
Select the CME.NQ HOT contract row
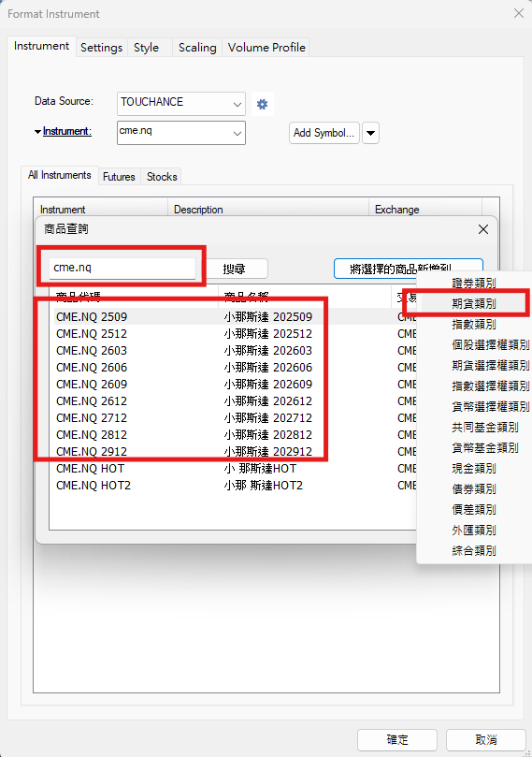[x=232, y=468]
